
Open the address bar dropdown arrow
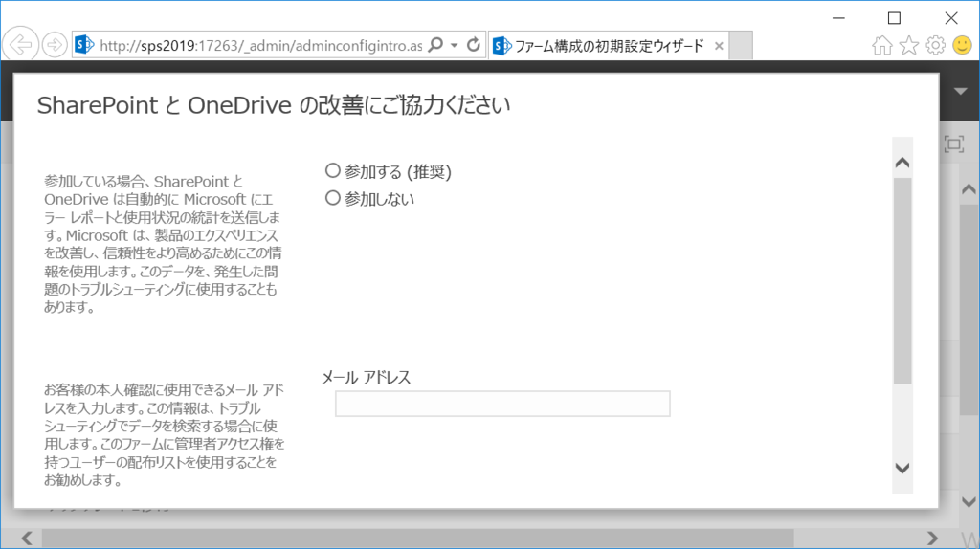455,45
